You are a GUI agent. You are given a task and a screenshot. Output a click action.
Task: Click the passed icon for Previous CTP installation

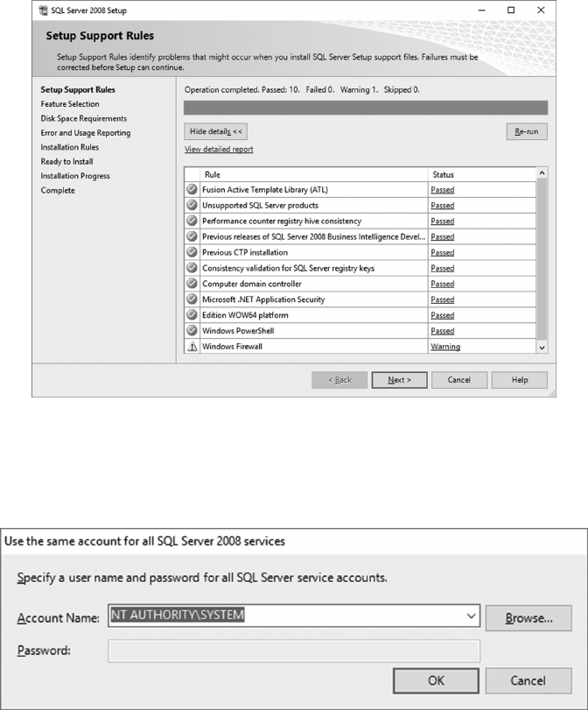(192, 252)
